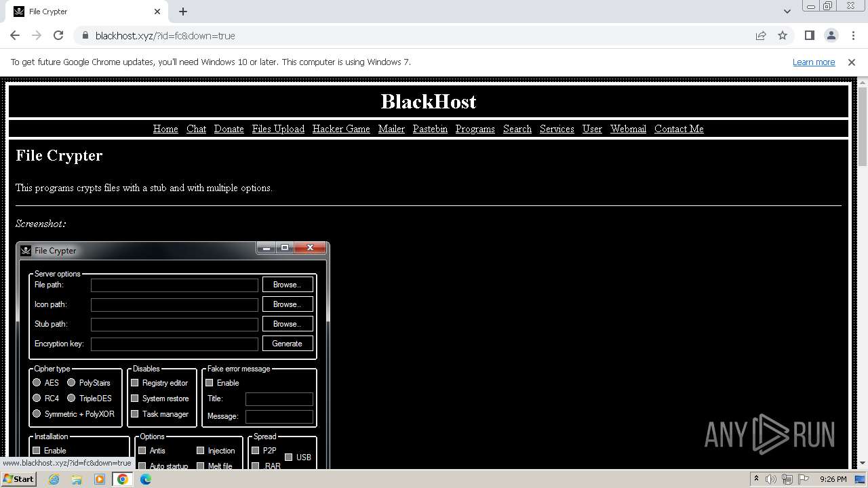Tick the Antis option checkbox
The height and width of the screenshot is (488, 868).
142,451
